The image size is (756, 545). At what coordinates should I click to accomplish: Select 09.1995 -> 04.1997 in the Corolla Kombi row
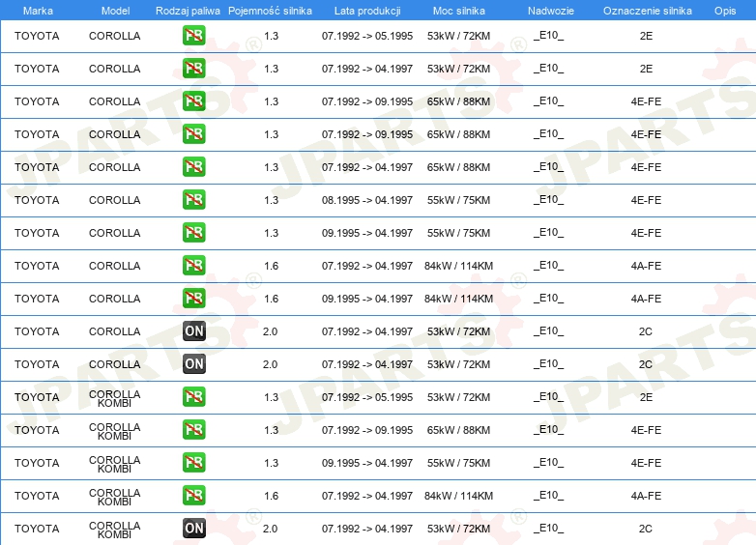(367, 463)
